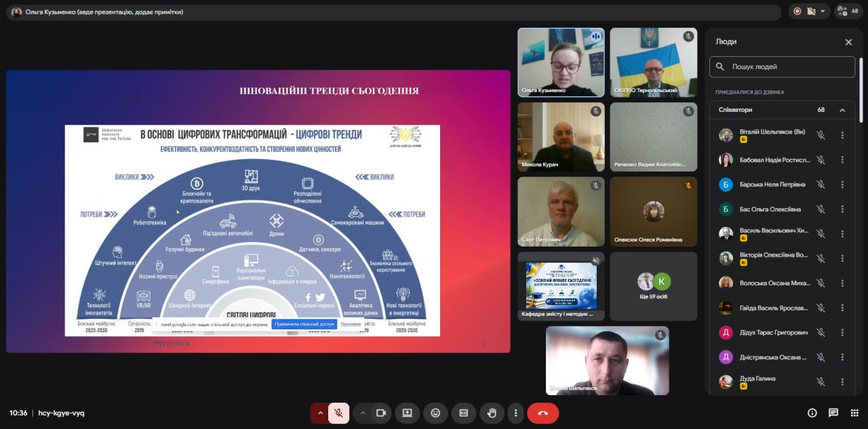Screen dimensions: 868x429
Task: Open the chat panel icon
Action: (x=833, y=413)
